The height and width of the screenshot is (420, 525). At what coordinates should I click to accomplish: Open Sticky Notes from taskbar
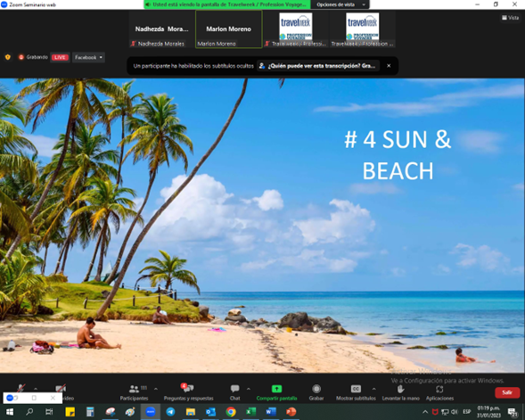tap(70, 412)
